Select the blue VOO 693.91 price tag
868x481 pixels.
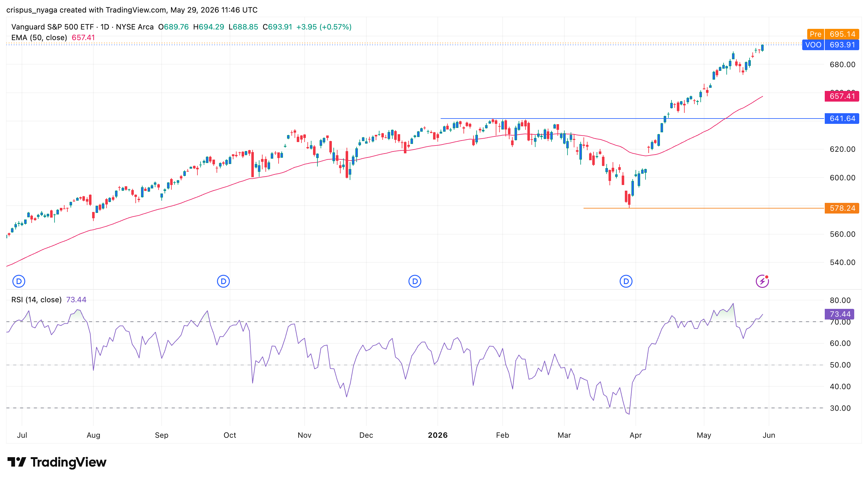831,45
